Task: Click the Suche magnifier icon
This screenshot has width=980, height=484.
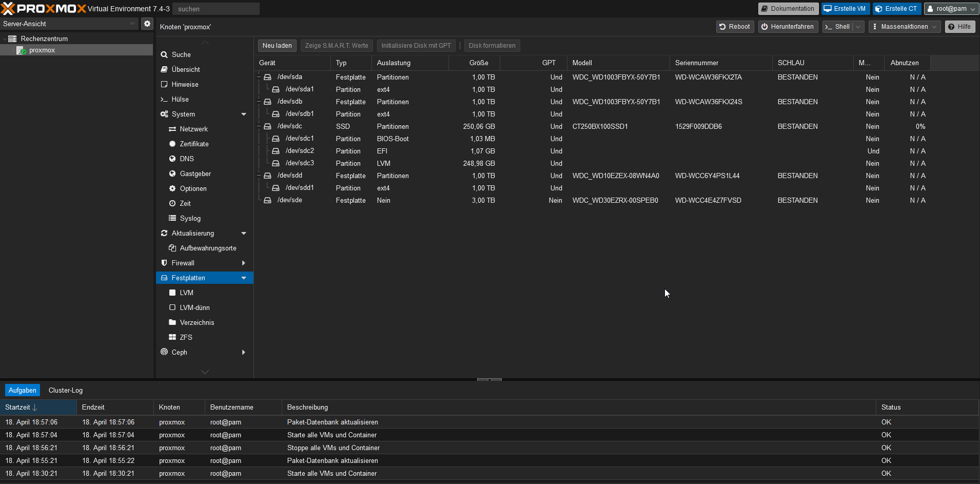Action: [164, 54]
